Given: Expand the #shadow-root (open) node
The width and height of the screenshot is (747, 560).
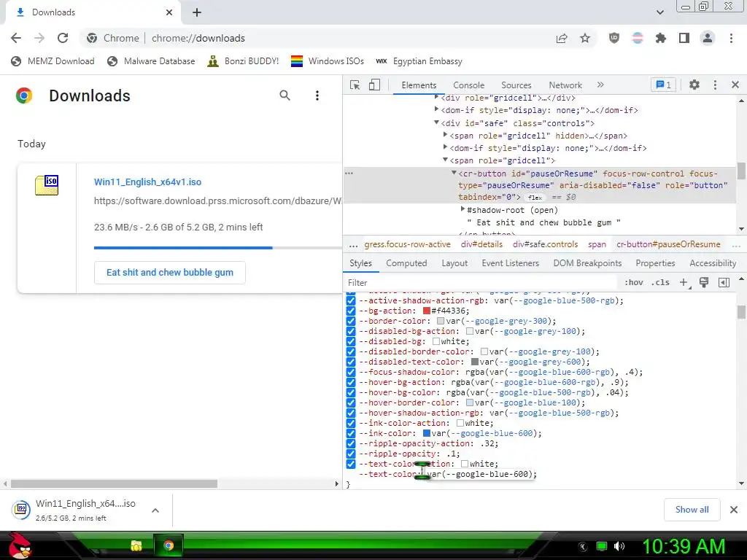Looking at the screenshot, I should [x=462, y=209].
